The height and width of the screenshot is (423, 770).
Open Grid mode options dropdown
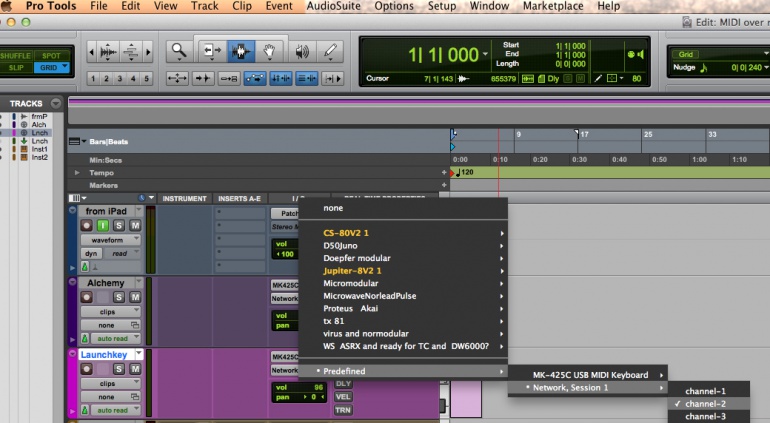pos(65,67)
